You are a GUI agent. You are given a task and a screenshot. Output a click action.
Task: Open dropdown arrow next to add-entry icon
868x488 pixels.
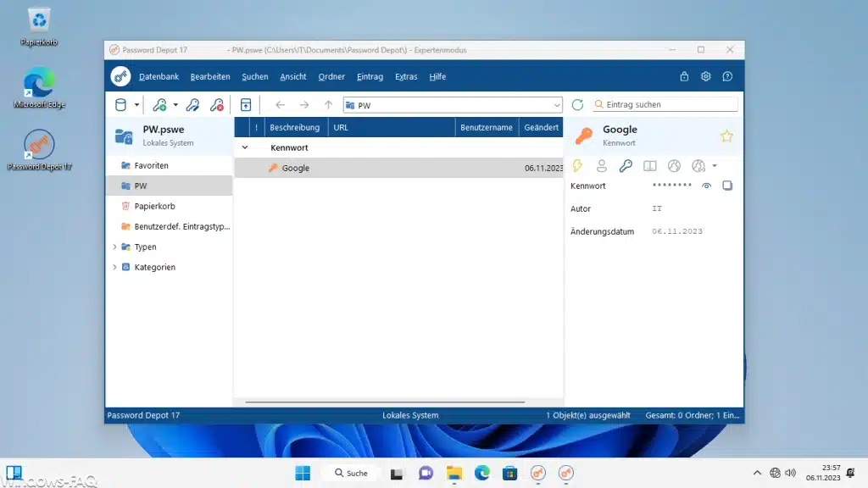coord(175,104)
